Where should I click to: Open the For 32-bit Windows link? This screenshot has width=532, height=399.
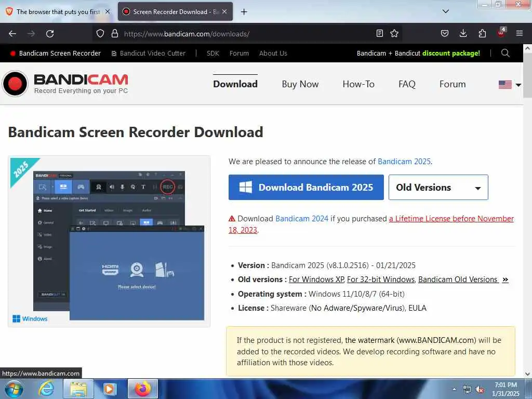click(381, 279)
